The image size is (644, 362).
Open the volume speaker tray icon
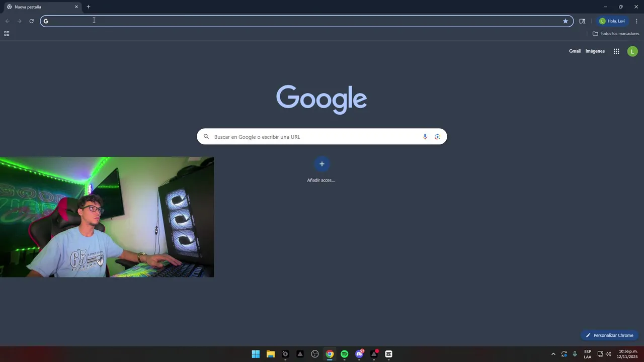coord(609,354)
